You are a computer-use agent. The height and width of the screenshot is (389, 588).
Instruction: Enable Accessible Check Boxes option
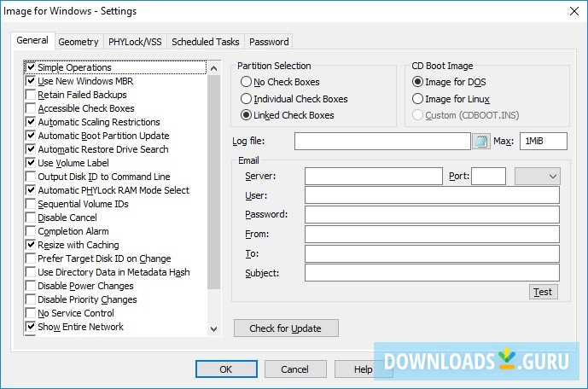coord(31,108)
